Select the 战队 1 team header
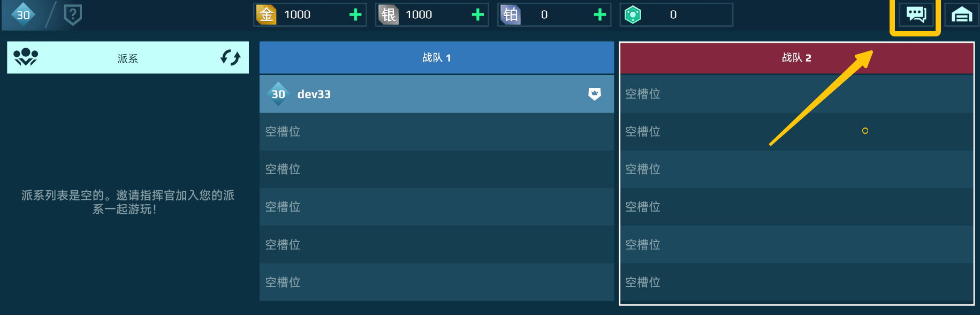This screenshot has height=315, width=980. pyautogui.click(x=437, y=57)
